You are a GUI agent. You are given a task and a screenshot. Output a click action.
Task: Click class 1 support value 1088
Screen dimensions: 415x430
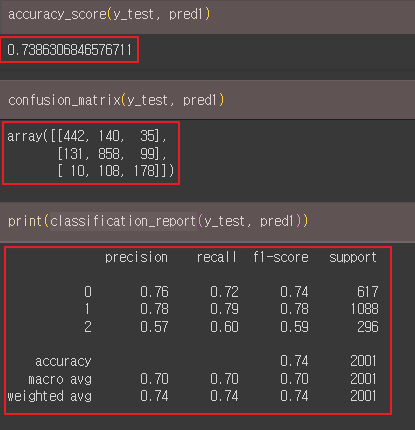click(x=364, y=309)
